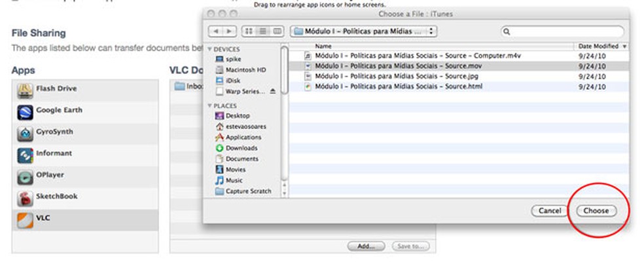Switch to icon view

[x=249, y=31]
